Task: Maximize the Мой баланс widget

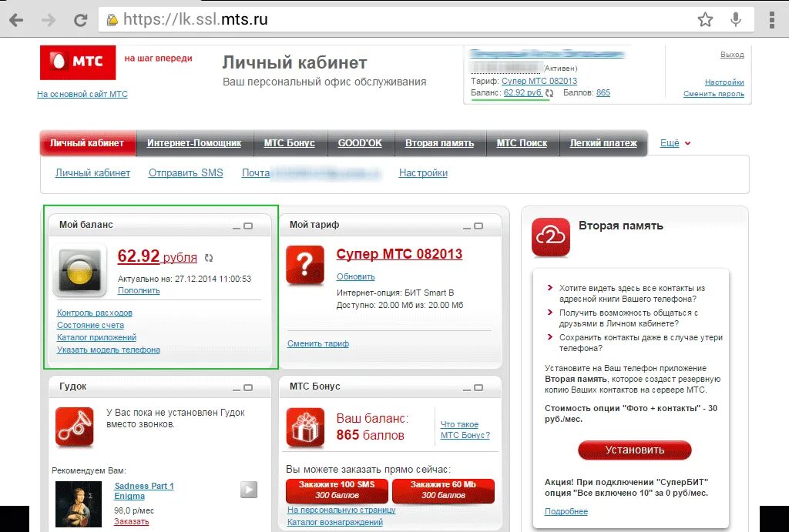Action: coord(248,226)
